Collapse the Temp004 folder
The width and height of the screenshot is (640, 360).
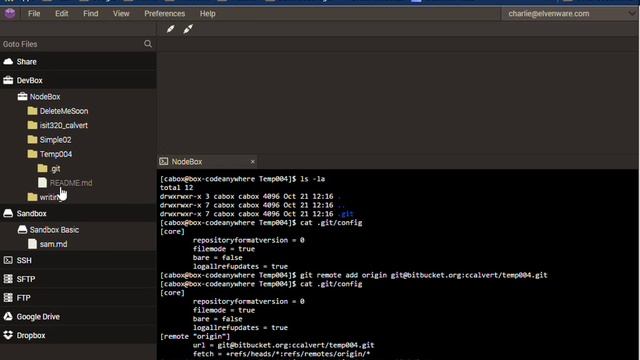[x=56, y=154]
